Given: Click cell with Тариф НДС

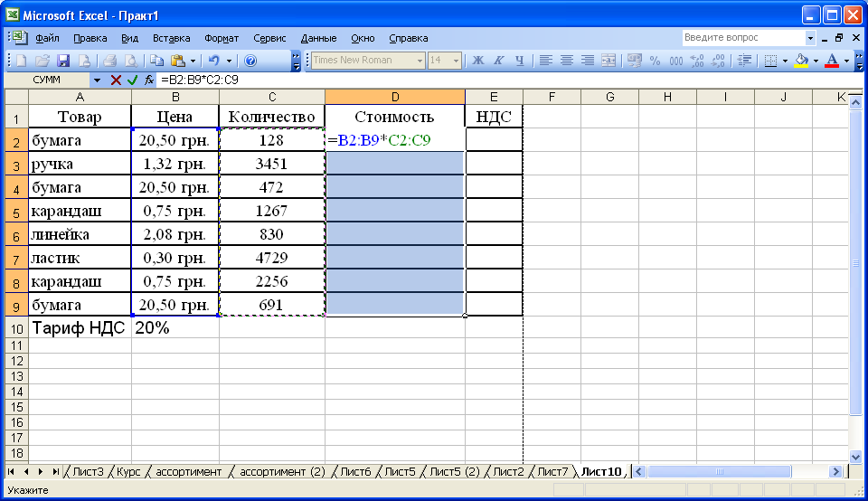Looking at the screenshot, I should pos(80,327).
